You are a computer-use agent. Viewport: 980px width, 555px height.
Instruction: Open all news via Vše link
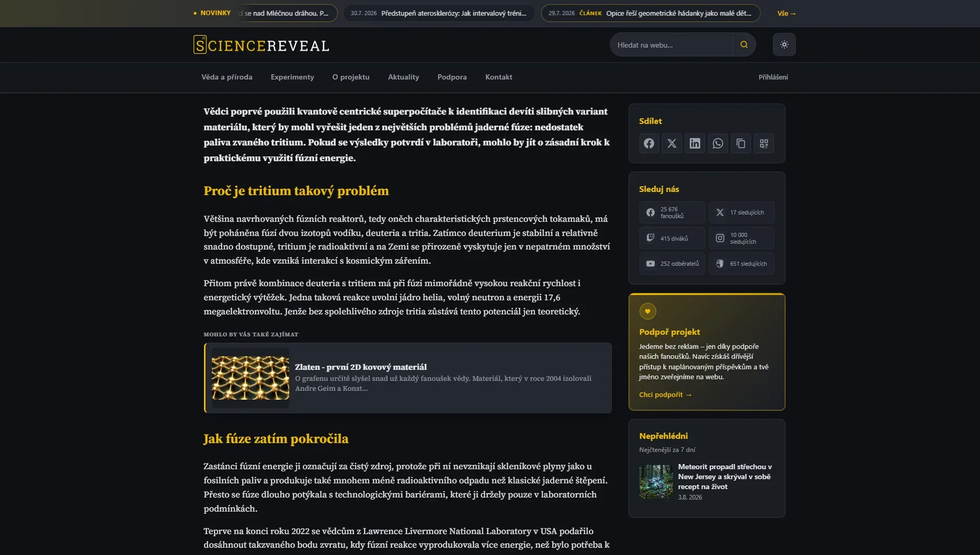(786, 13)
